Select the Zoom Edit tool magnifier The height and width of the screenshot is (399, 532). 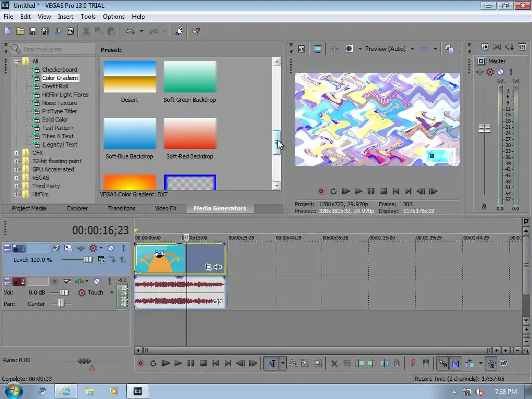tap(317, 363)
